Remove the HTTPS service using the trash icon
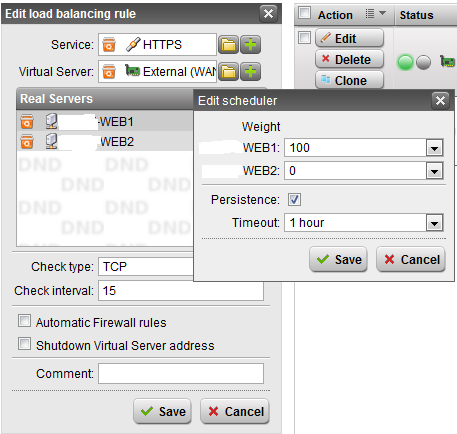457x434 pixels. pyautogui.click(x=109, y=45)
